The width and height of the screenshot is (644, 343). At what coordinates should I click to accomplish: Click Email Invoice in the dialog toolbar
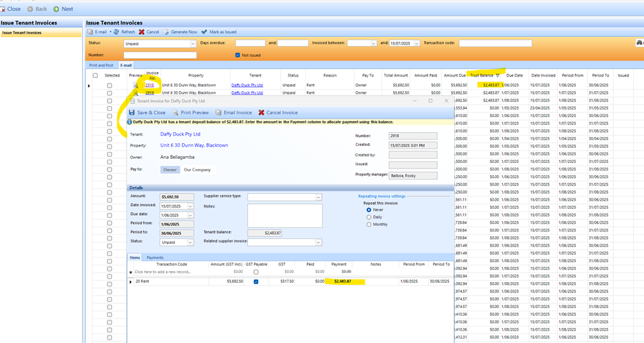(x=234, y=112)
